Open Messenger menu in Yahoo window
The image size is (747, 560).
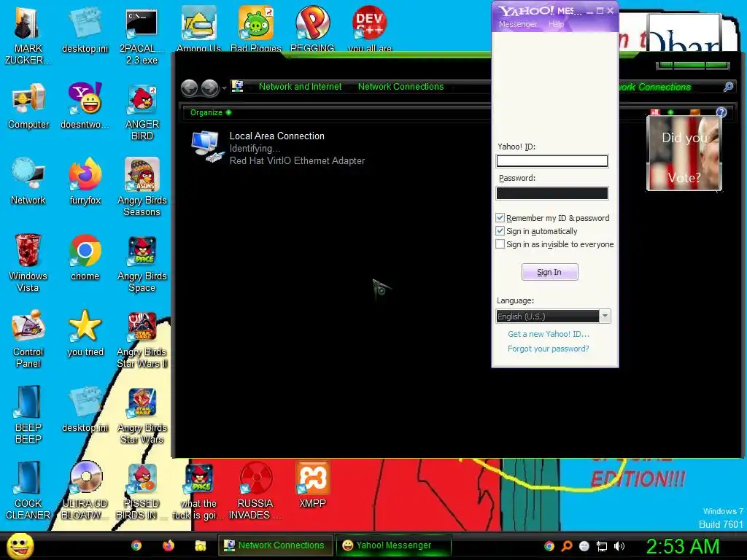tap(517, 24)
